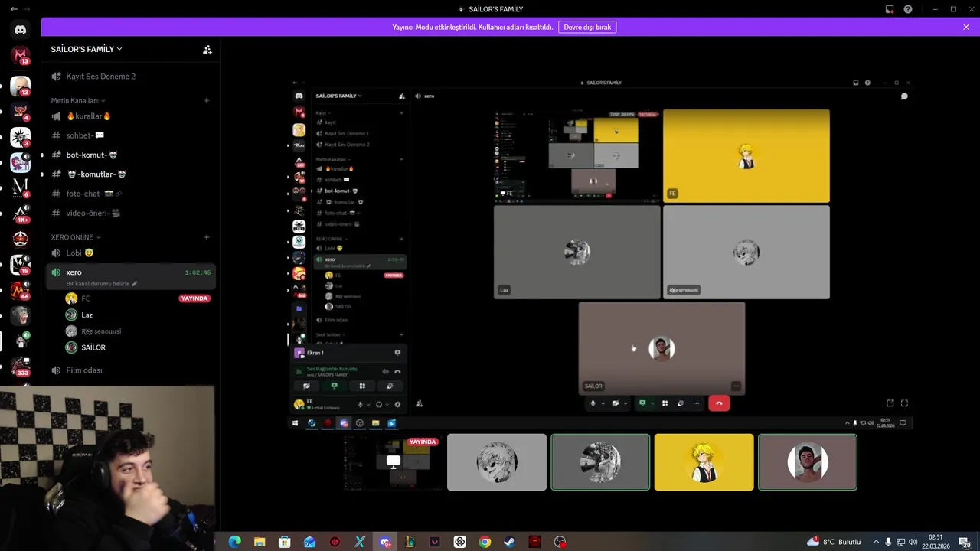Open the chimpanzee avatar server icon
This screenshot has width=980, height=551.
21,315
